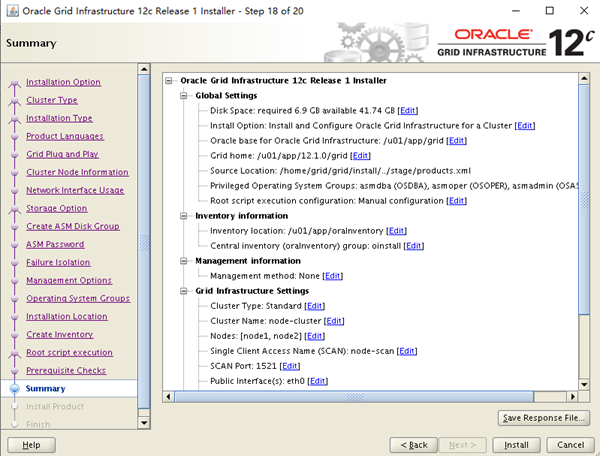Image resolution: width=600 pixels, height=456 pixels.
Task: Open Create ASM Disk Group step
Action: pos(73,226)
